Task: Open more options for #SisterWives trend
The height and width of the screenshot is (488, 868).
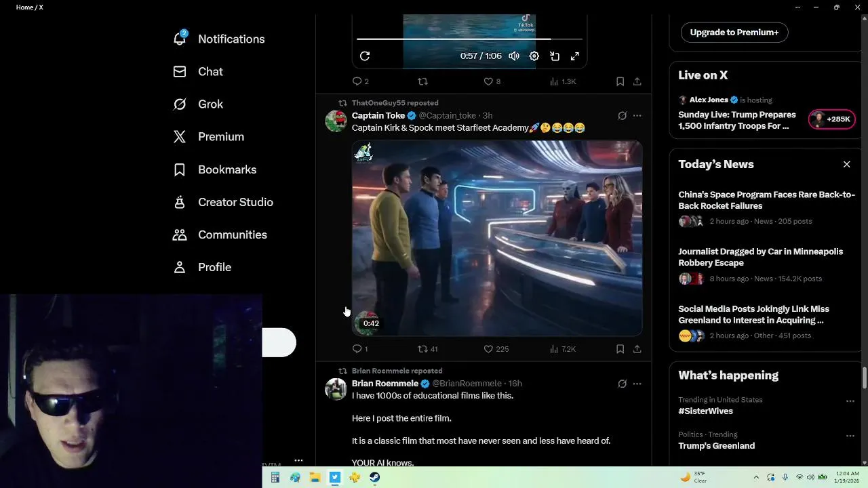Action: pyautogui.click(x=850, y=401)
